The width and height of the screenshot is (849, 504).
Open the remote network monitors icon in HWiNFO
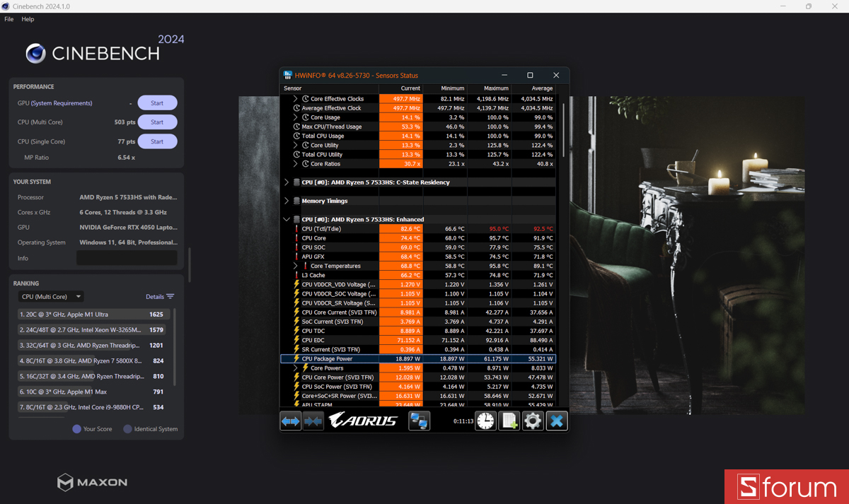[x=419, y=421]
